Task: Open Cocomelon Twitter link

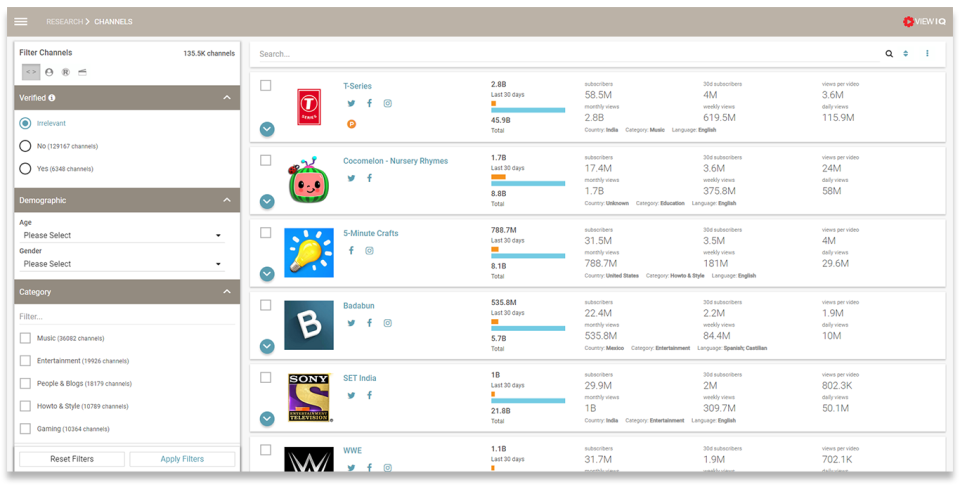Action: point(351,178)
